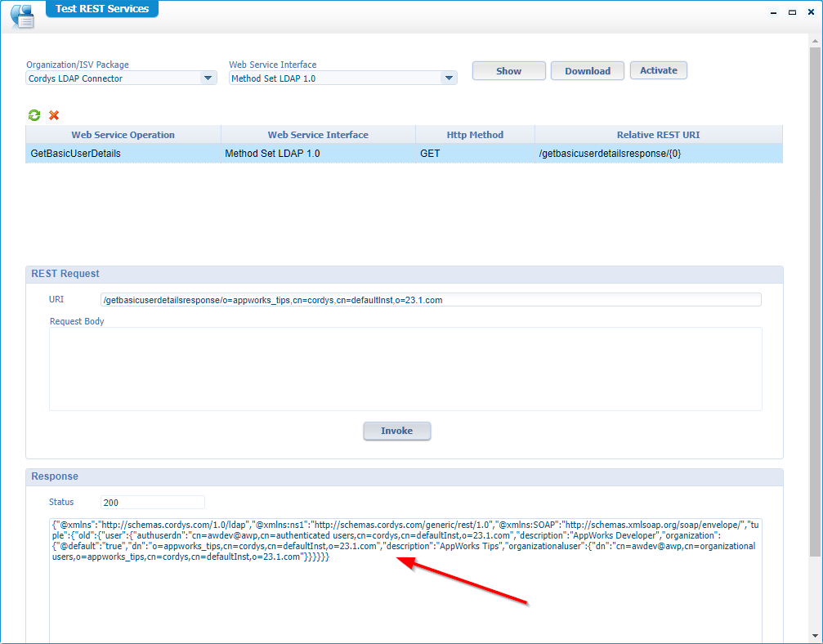Sort by Web Service Operation column header
The width and height of the screenshot is (823, 644).
123,135
